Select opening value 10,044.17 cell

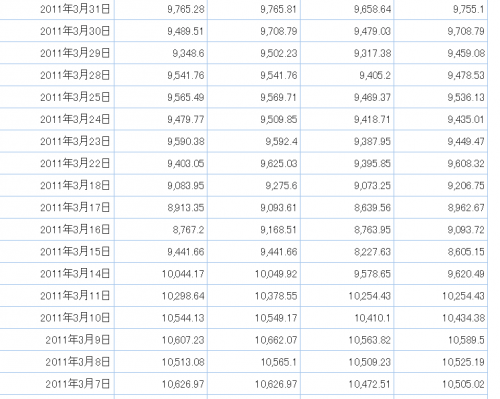(x=161, y=274)
